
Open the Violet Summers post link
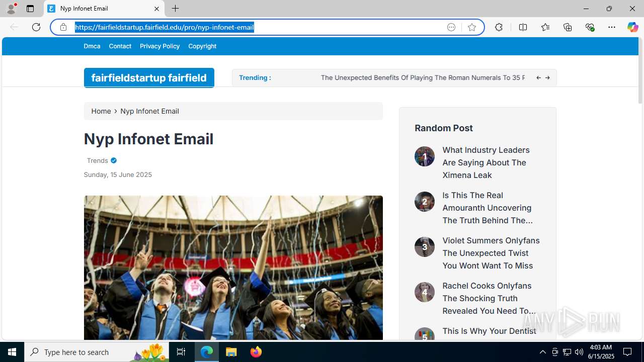coord(491,253)
